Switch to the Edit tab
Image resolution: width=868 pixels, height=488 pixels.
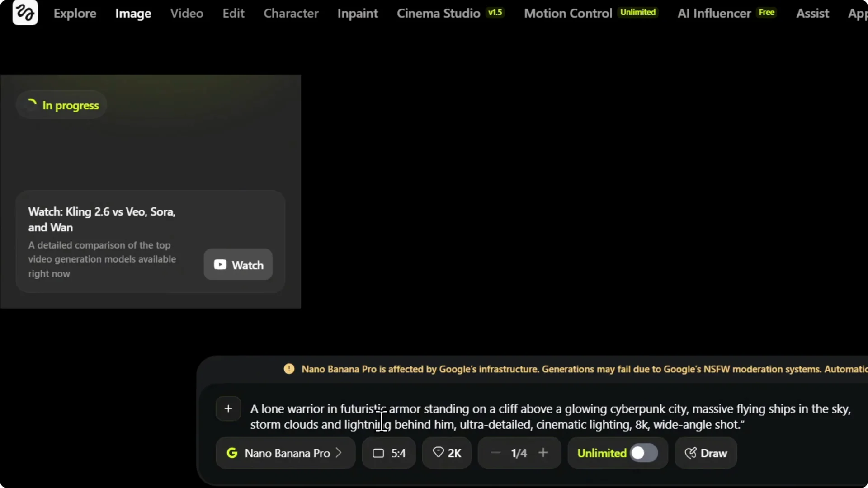pyautogui.click(x=233, y=13)
